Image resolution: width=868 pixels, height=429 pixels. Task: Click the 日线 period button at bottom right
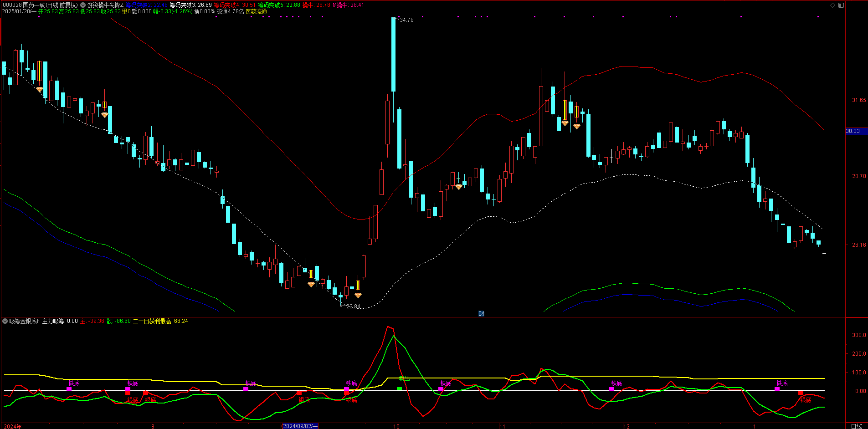click(857, 426)
